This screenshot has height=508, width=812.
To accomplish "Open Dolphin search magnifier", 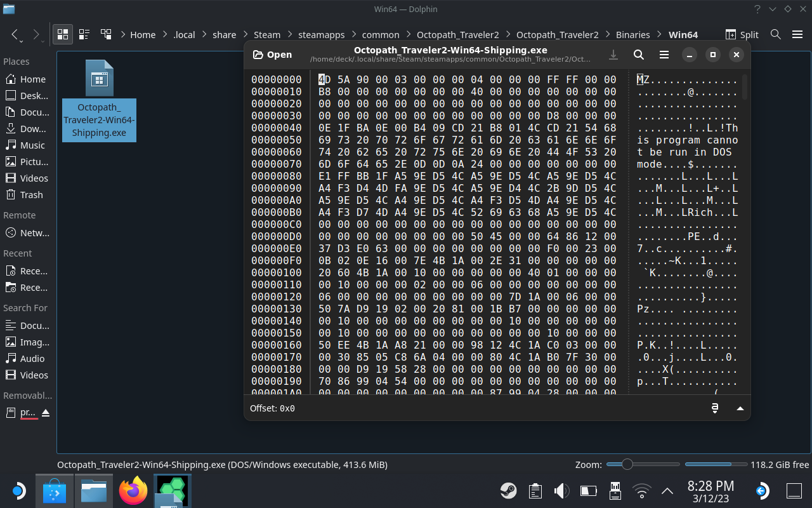I will coord(775,34).
